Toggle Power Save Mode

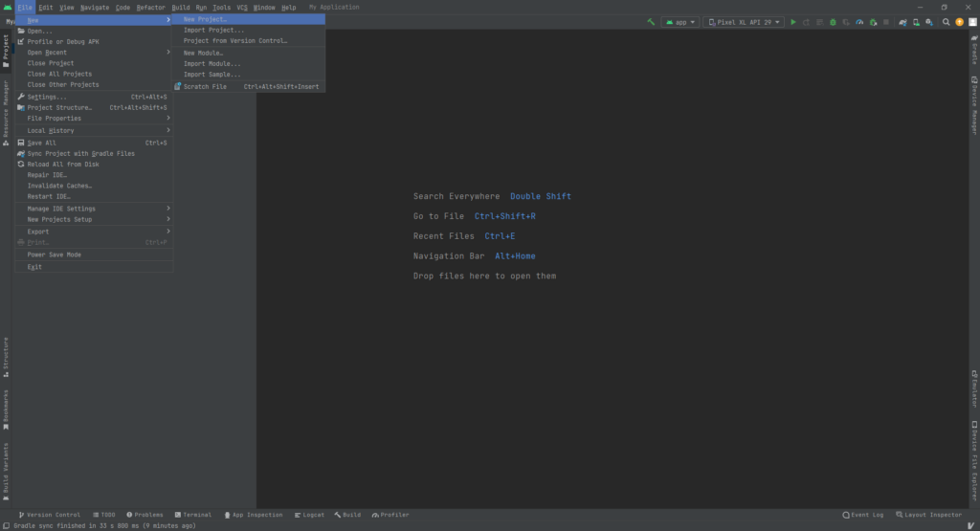[94, 254]
